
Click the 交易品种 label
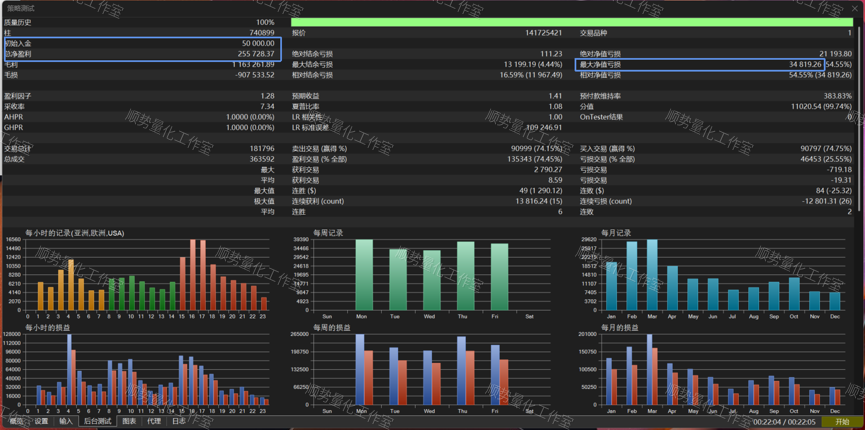click(x=594, y=33)
